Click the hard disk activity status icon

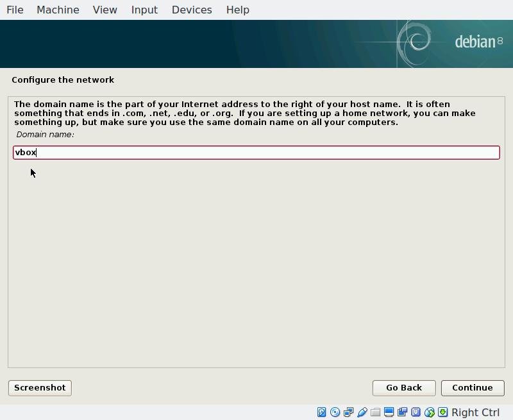(x=322, y=412)
